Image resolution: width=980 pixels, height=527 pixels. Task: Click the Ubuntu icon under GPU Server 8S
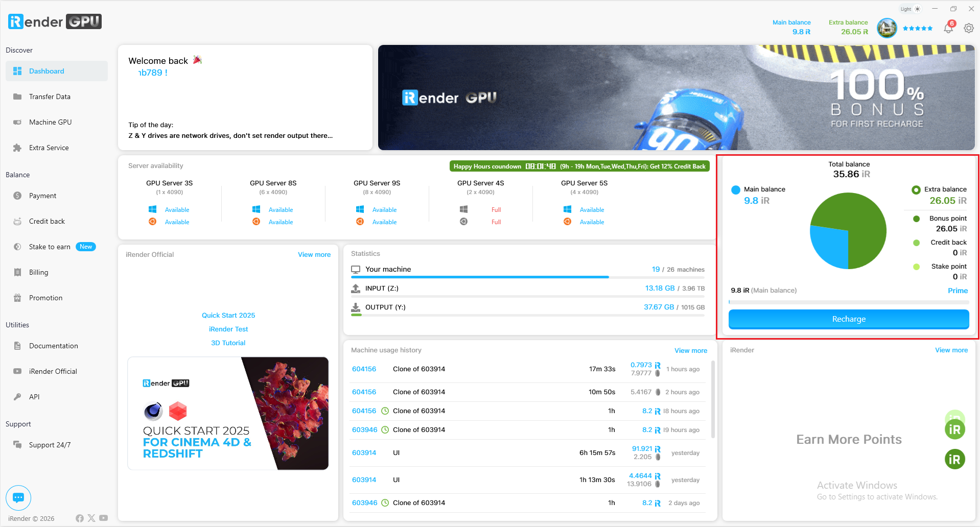point(256,222)
